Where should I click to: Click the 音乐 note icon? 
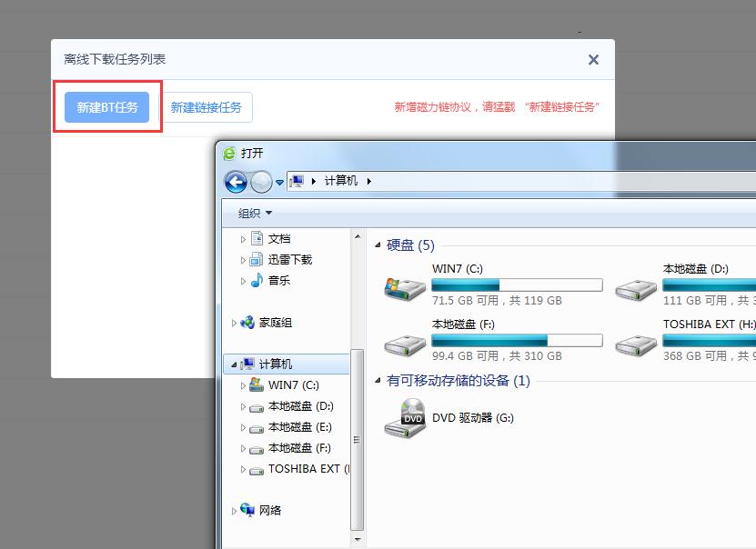[x=257, y=280]
